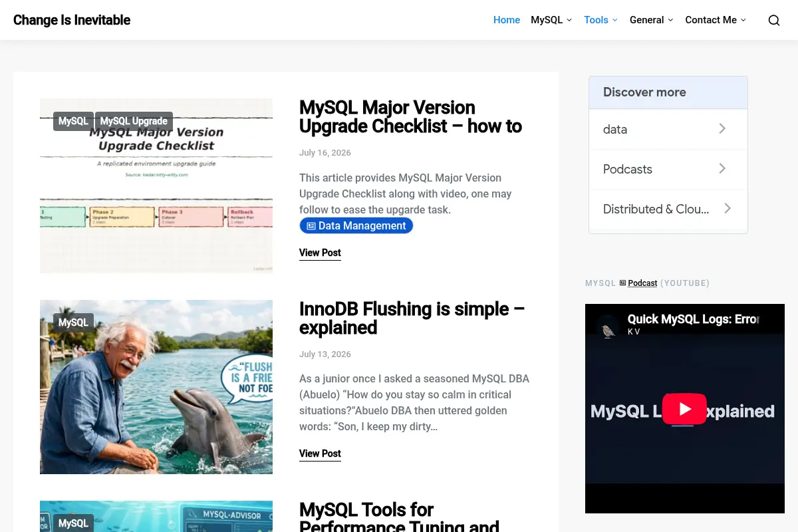Click the Change Is Inevitable site title
This screenshot has width=798, height=532.
[72, 20]
